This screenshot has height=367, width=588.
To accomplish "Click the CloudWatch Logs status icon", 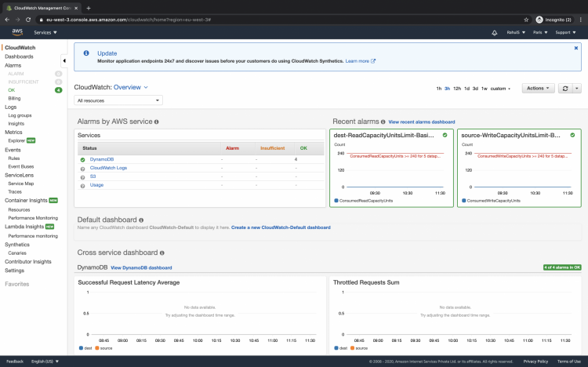I will pos(82,169).
